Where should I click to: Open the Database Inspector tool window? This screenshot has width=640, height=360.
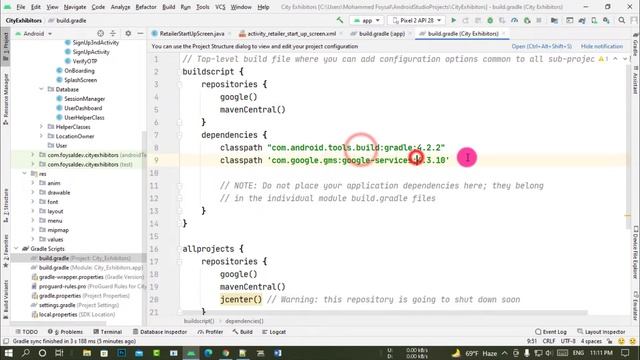pyautogui.click(x=160, y=332)
